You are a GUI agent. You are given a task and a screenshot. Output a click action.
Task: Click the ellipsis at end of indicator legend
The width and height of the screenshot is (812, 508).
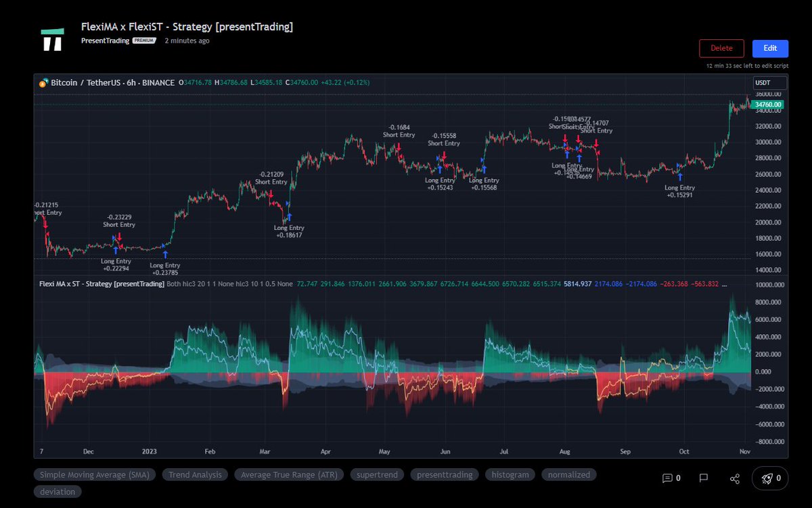tap(725, 285)
